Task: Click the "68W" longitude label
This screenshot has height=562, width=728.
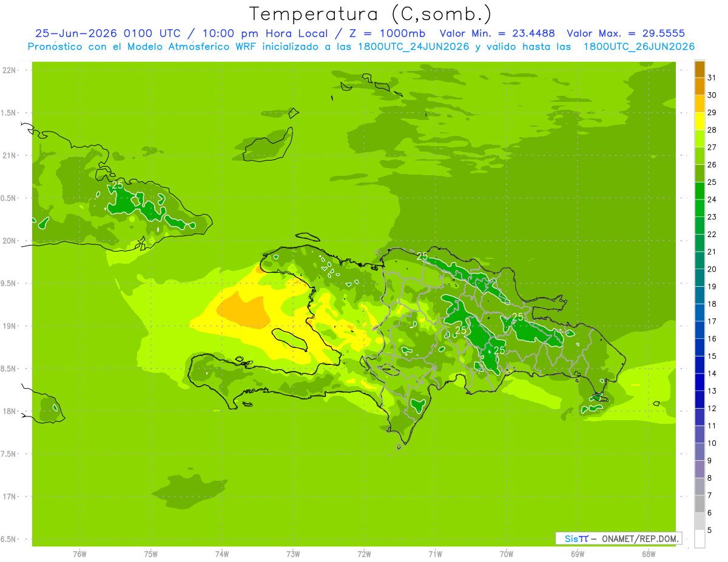Action: click(x=649, y=554)
